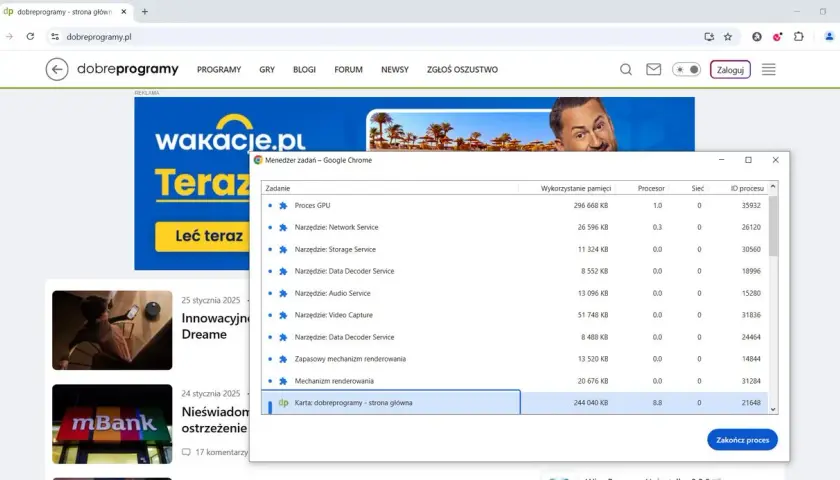Open the BLOGI menu item
The width and height of the screenshot is (840, 480).
point(304,70)
